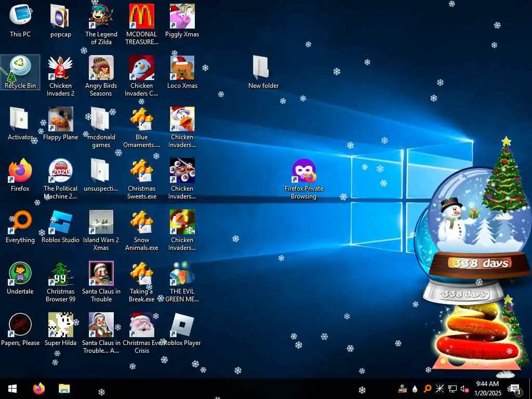Click the Roblox Player shortcut

[182, 329]
